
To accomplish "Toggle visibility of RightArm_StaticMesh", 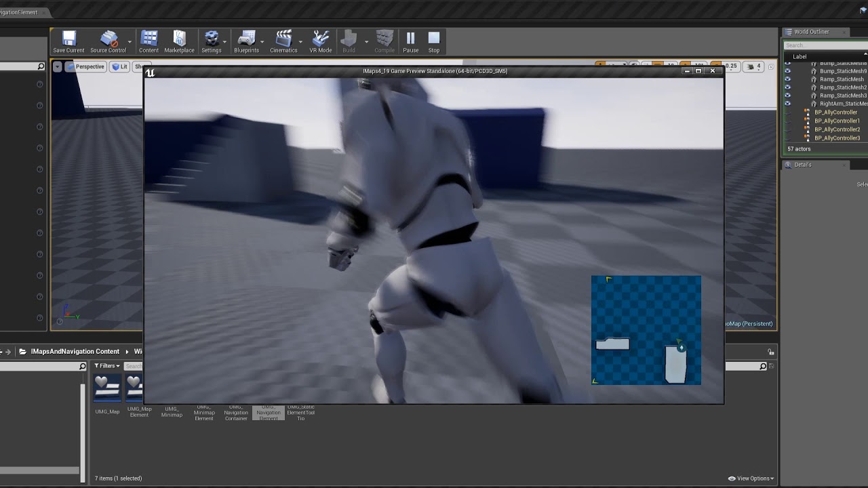I will click(787, 104).
